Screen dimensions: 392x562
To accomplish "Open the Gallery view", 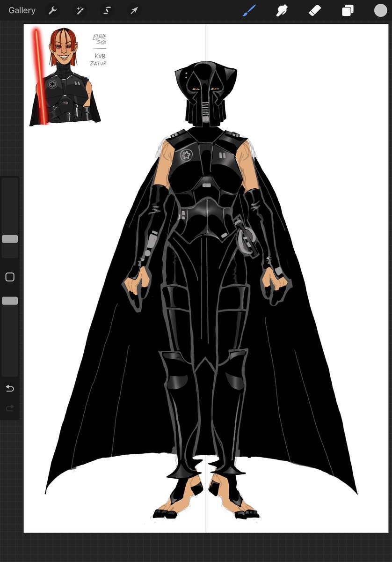I will tap(22, 10).
